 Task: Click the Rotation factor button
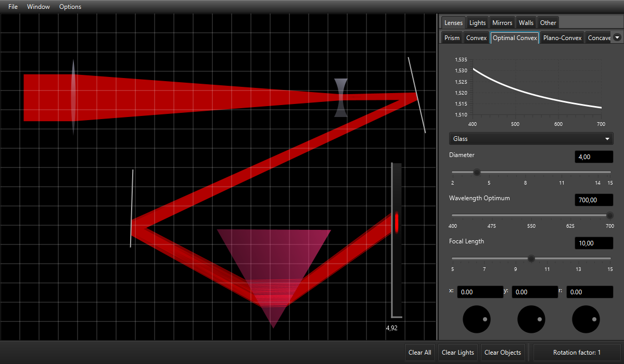[x=576, y=352]
